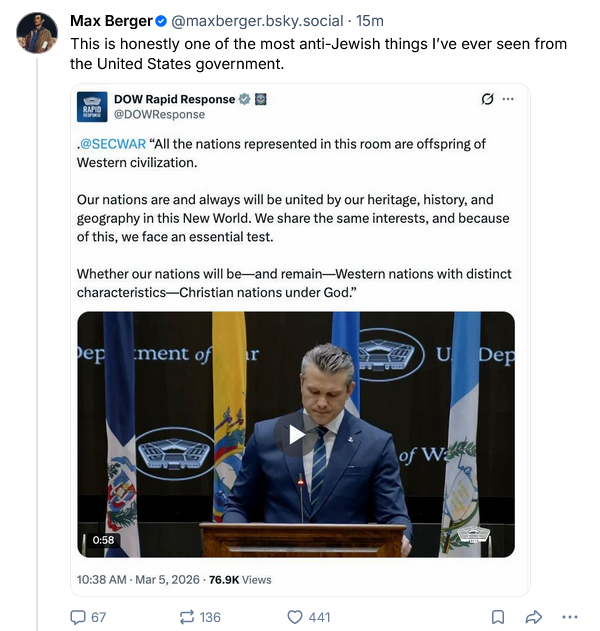Image resolution: width=600 pixels, height=631 pixels.
Task: Click the share arrow icon below post
Action: [534, 617]
